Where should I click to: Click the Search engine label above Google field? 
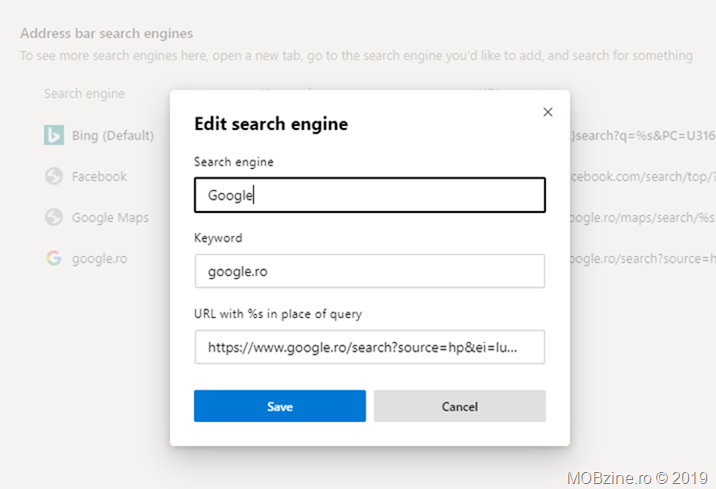point(233,162)
